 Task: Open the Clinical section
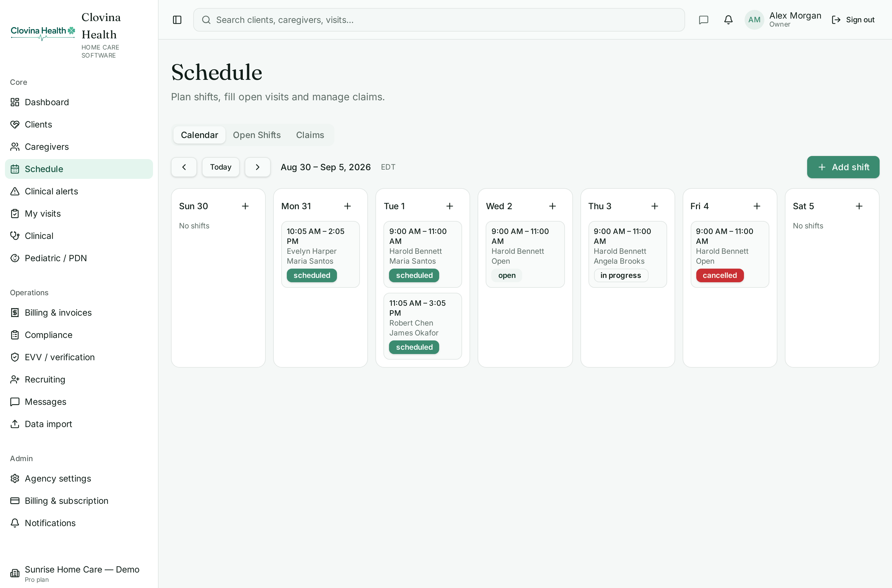pyautogui.click(x=79, y=236)
